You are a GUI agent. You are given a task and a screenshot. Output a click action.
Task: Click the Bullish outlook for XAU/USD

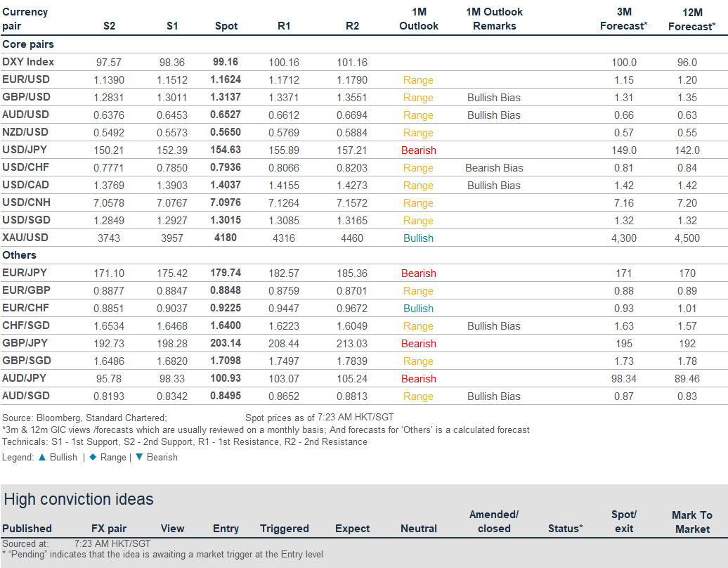(x=419, y=238)
